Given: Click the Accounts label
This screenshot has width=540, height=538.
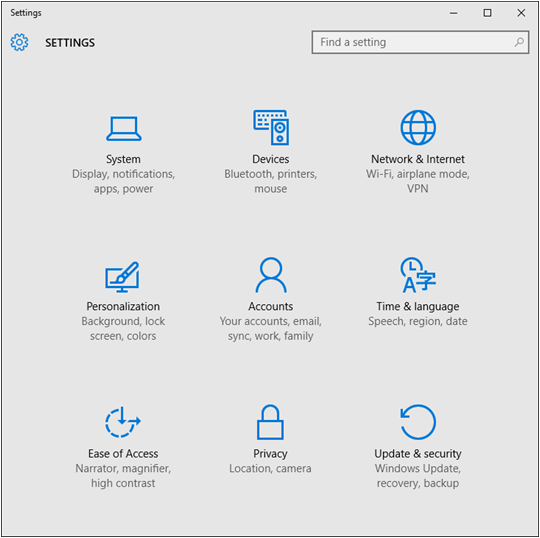Looking at the screenshot, I should coord(271,306).
